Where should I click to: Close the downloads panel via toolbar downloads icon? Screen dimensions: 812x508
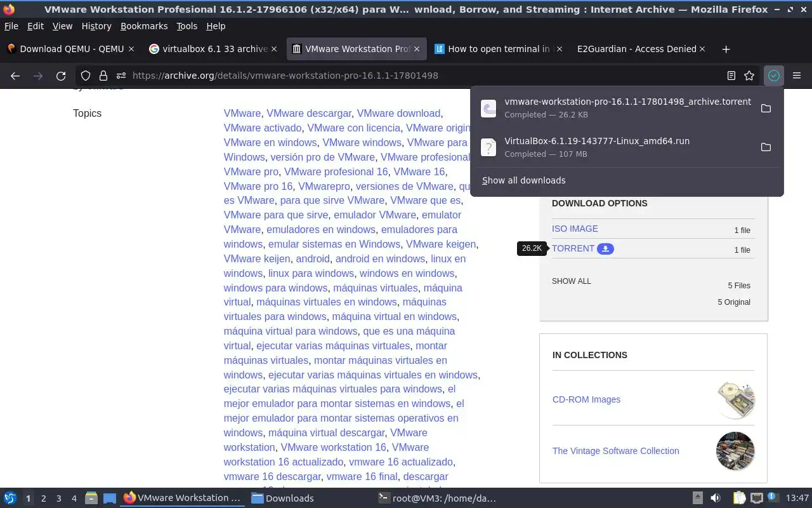coord(774,76)
